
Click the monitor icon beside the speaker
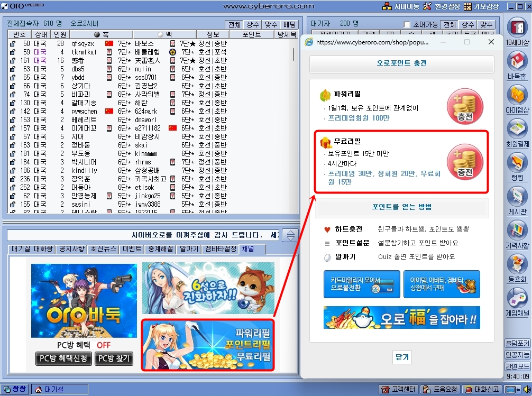512,389
